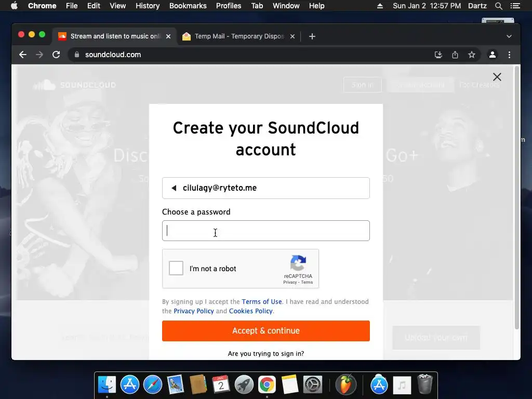532x399 pixels.
Task: Bookmark this page with the star
Action: click(472, 55)
